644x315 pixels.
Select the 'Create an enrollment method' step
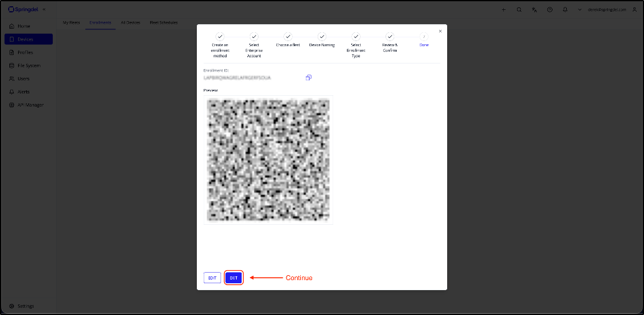coord(220,45)
